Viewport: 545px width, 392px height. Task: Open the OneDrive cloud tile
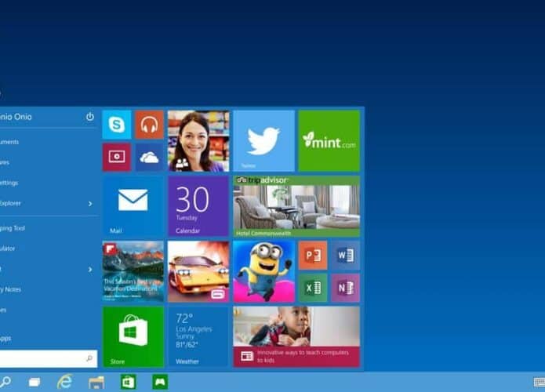point(150,157)
